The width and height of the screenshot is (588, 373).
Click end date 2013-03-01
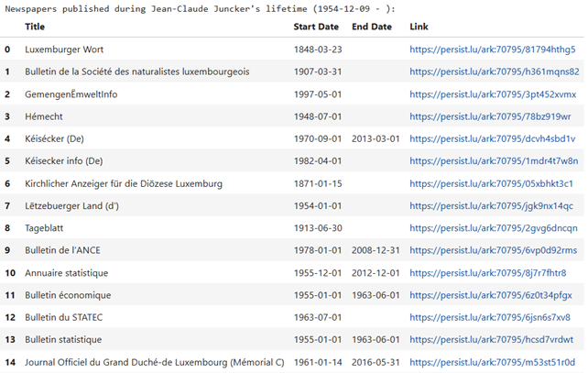[376, 138]
